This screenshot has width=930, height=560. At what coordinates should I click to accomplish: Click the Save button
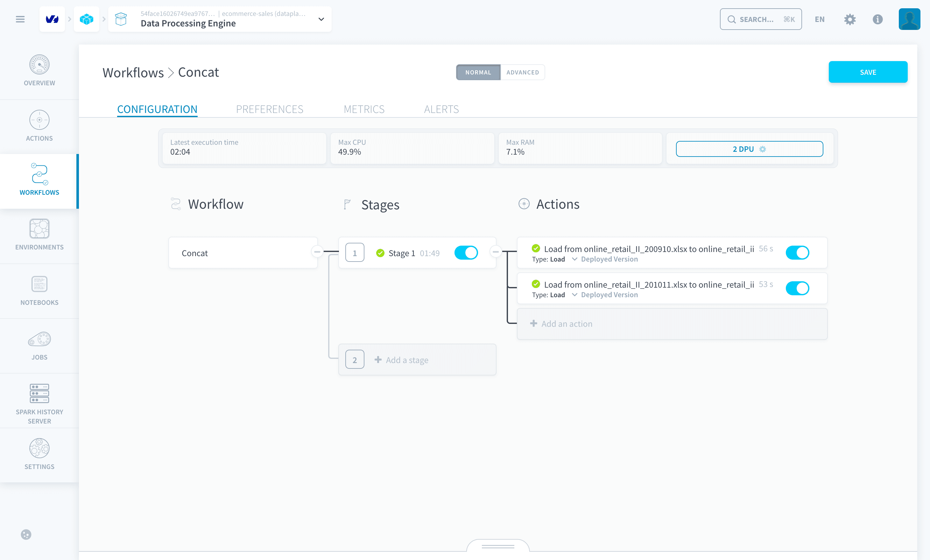868,72
